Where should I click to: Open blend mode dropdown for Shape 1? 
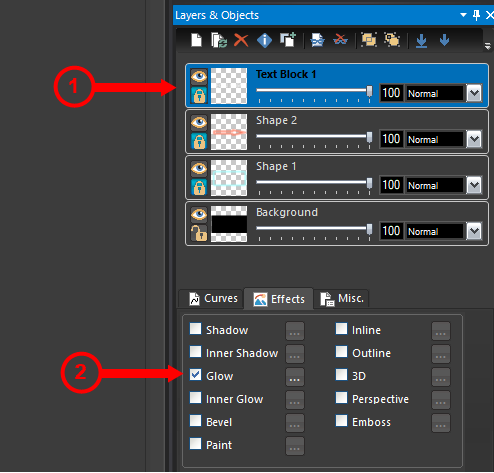pyautogui.click(x=474, y=185)
